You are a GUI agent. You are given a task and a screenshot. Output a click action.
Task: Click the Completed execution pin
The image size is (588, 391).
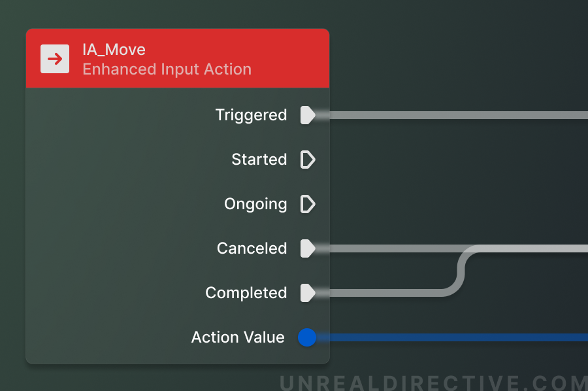point(308,293)
